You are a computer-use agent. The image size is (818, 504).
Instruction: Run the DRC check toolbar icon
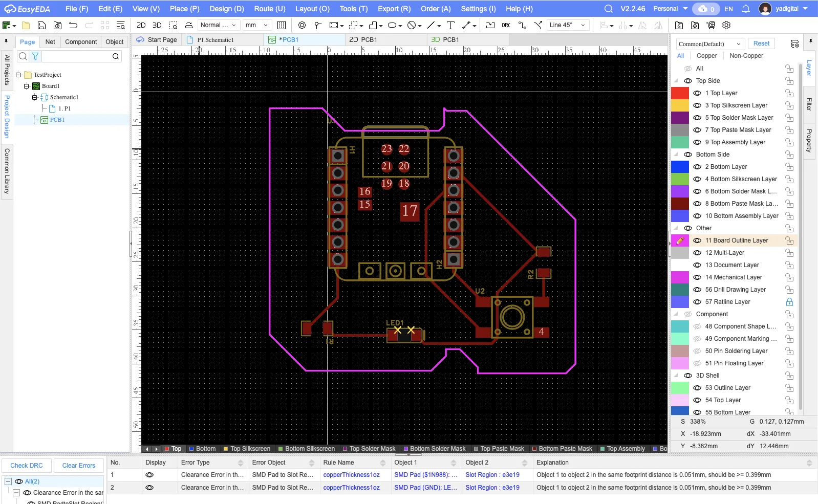pyautogui.click(x=506, y=25)
